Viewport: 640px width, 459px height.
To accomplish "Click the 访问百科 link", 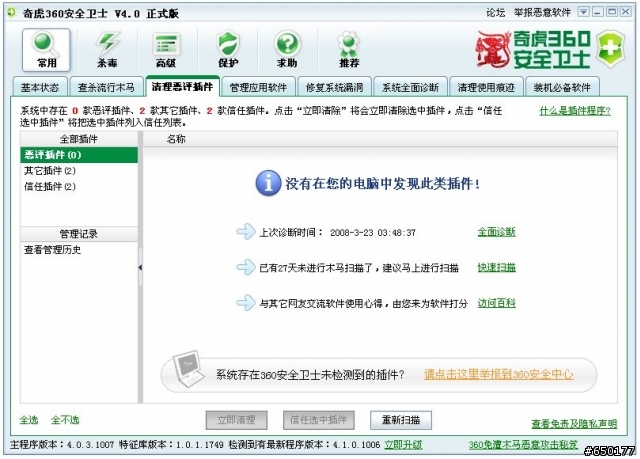I will tap(497, 303).
